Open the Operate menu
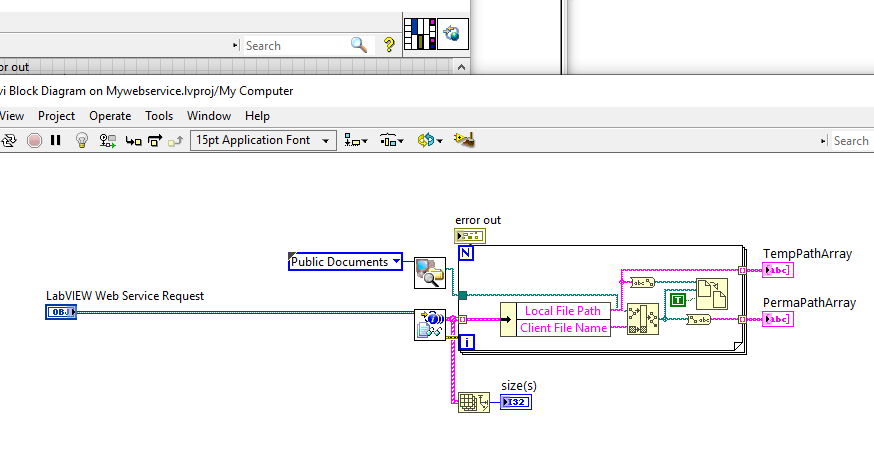Viewport: 874px width, 454px height. [110, 116]
